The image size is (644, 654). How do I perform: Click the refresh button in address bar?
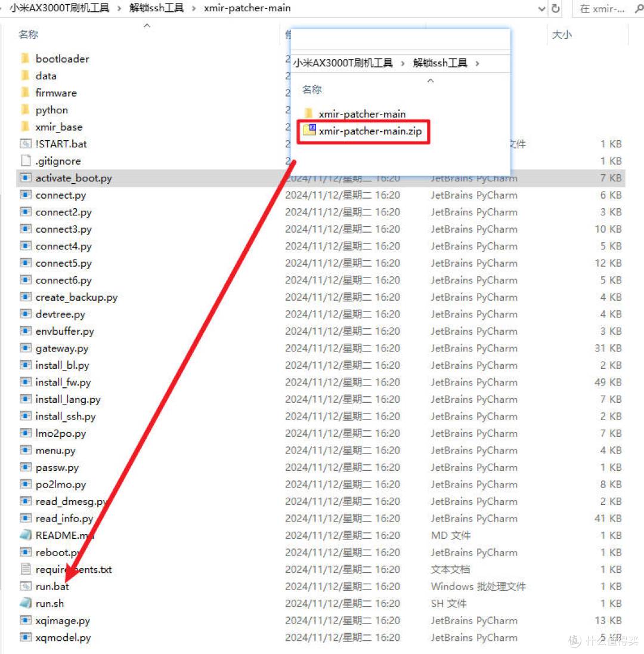click(556, 8)
